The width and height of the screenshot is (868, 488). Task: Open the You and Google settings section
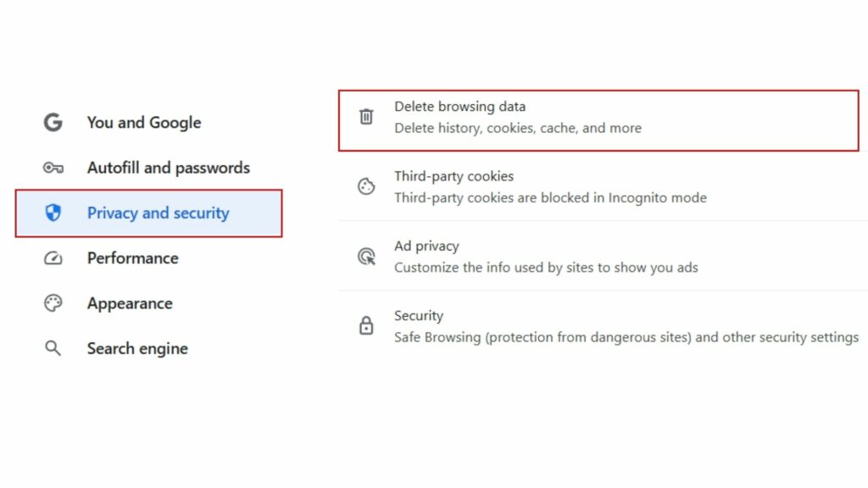click(x=144, y=123)
